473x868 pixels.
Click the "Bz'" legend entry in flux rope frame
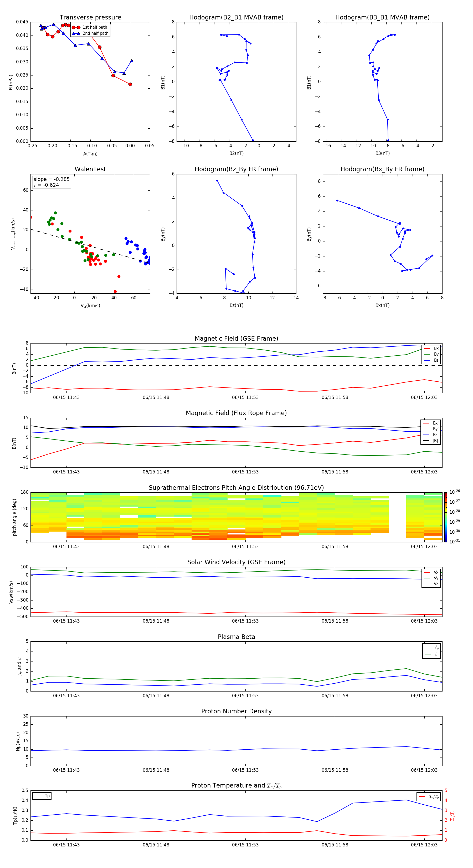pos(431,435)
